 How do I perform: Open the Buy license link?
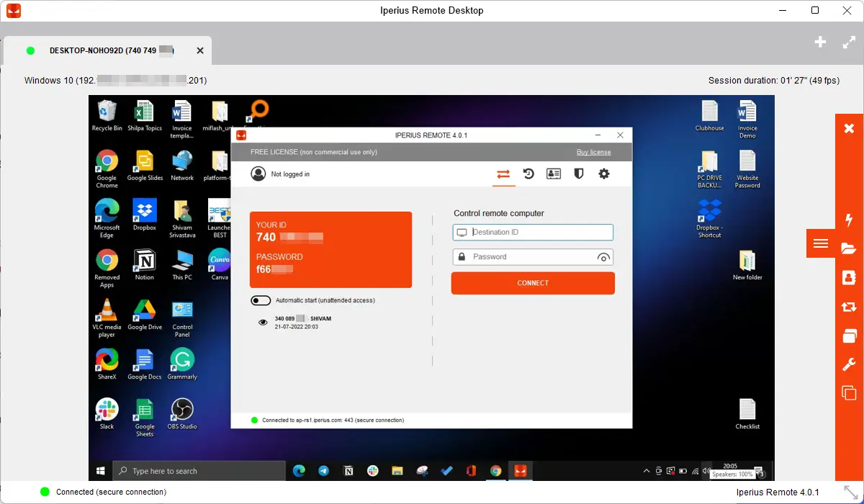(593, 152)
